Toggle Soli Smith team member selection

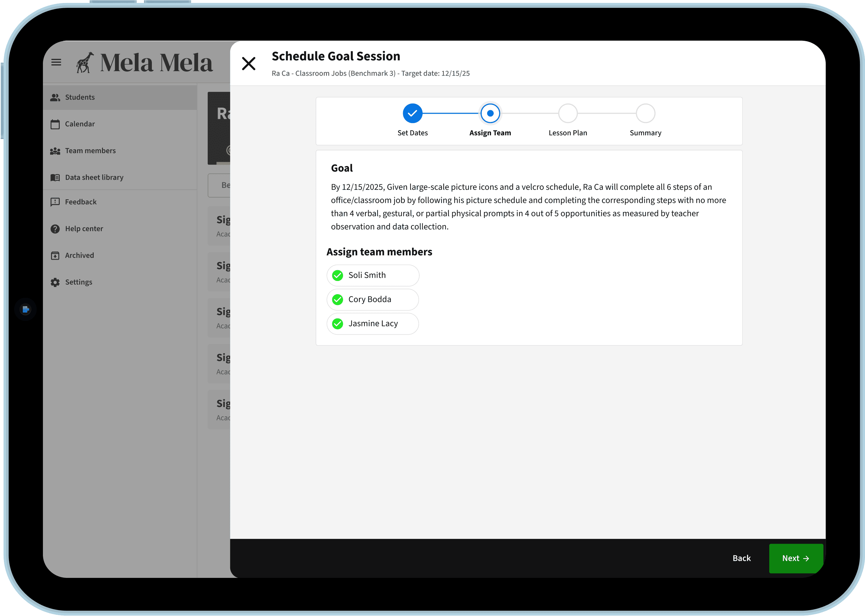pos(337,275)
